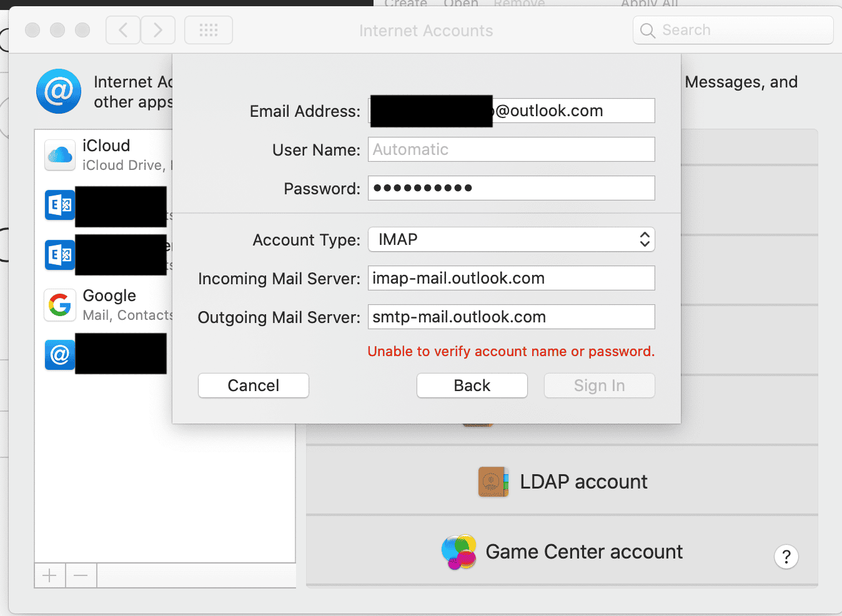842x616 pixels.
Task: Remove selected account with minus button
Action: (81, 575)
